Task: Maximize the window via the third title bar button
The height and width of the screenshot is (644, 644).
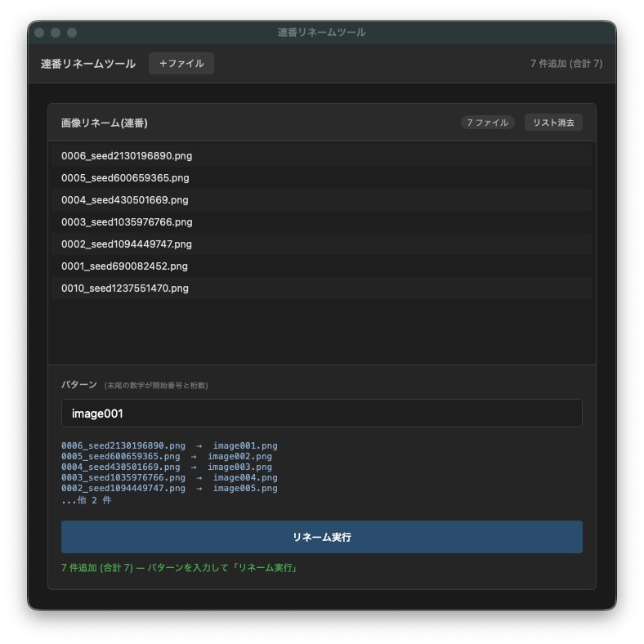Action: (x=72, y=33)
